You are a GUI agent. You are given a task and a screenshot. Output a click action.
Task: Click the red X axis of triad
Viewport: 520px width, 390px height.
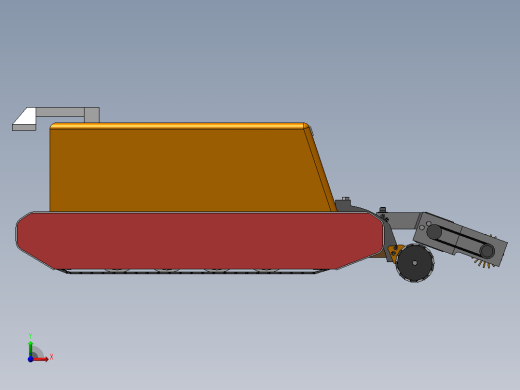coord(41,359)
